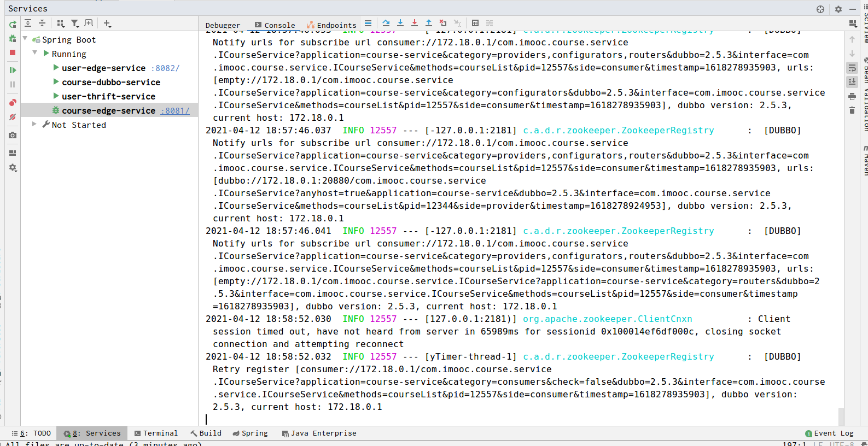Open Build tool window
868x446 pixels.
coord(206,433)
